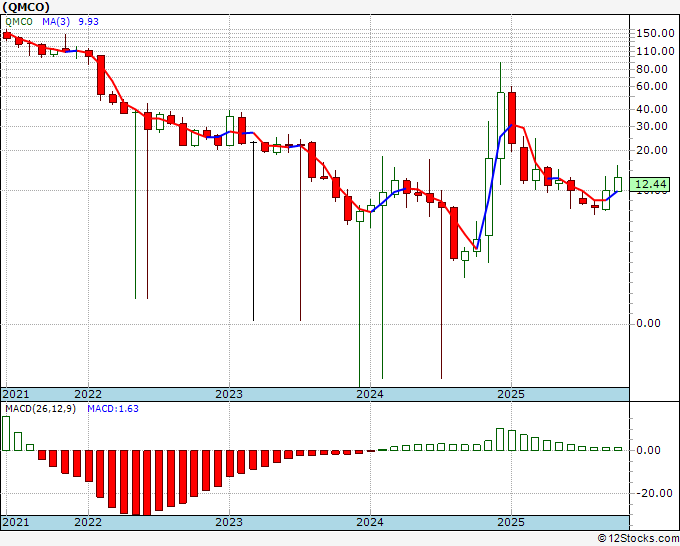680x546 pixels.
Task: Click the big red candle at start of 2025
Action: (x=512, y=118)
